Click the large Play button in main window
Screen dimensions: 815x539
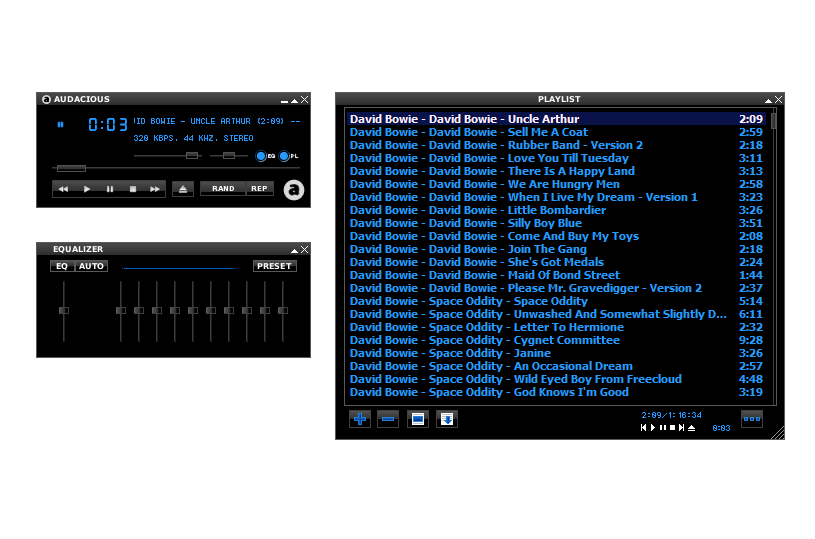(x=87, y=189)
